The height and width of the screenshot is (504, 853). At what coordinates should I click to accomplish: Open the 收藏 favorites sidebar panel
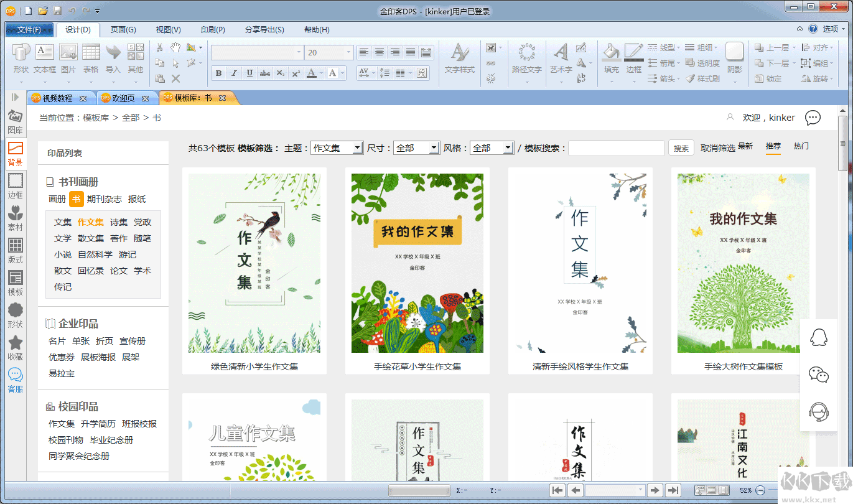click(16, 349)
